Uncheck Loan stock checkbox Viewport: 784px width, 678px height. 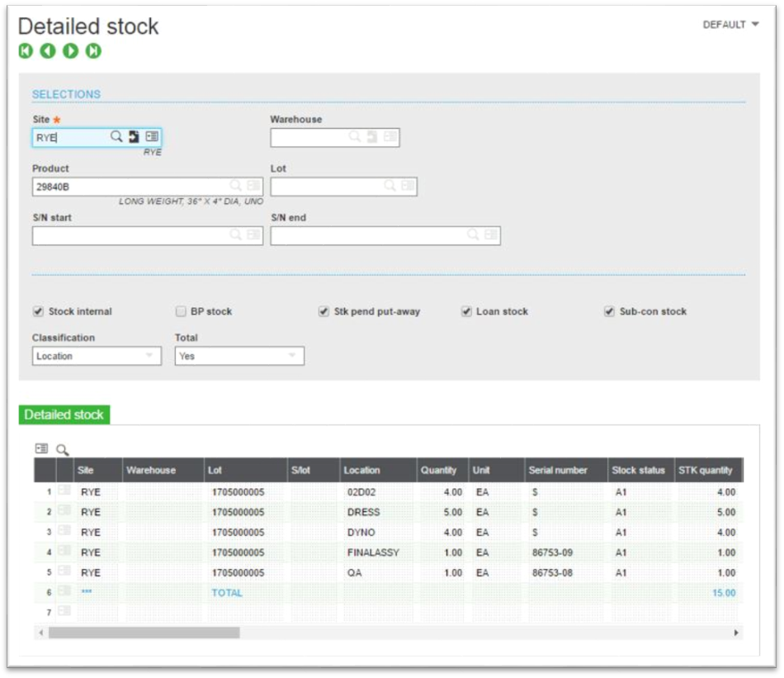(466, 311)
